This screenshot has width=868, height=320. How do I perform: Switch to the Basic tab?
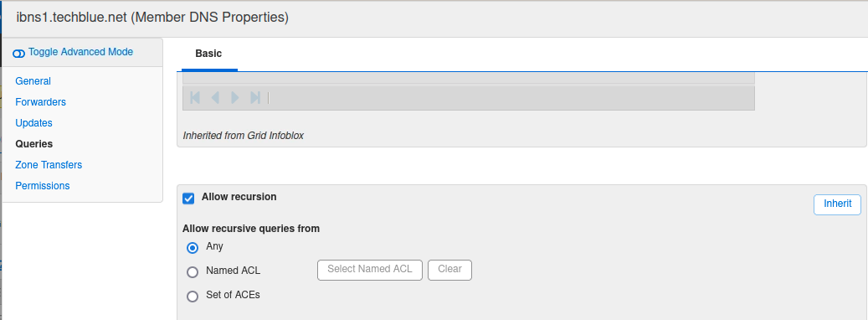pos(208,54)
